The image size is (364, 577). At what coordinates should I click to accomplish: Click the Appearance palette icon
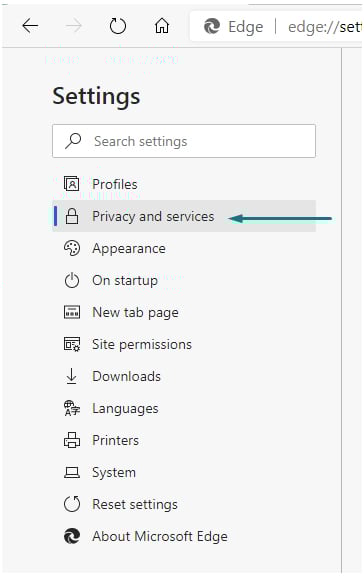click(x=72, y=248)
